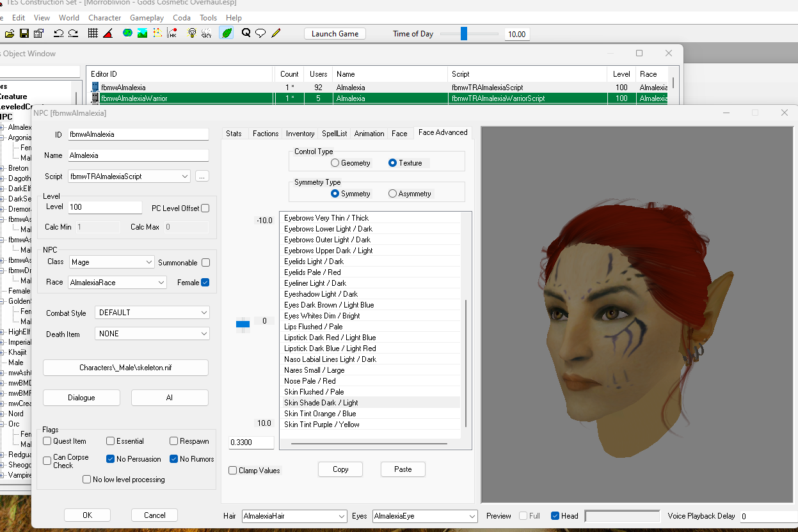Check the Summonable checkbox
The image size is (798, 532).
coord(205,262)
